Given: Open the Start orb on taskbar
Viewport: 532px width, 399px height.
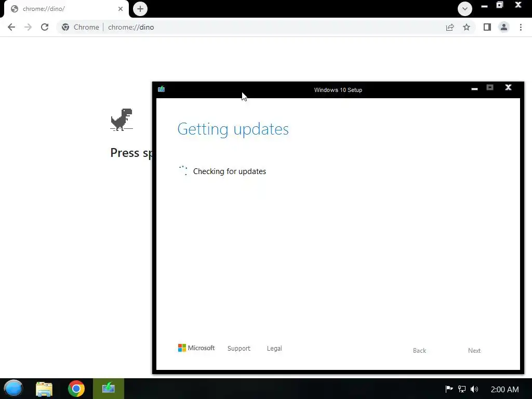Looking at the screenshot, I should pyautogui.click(x=13, y=389).
